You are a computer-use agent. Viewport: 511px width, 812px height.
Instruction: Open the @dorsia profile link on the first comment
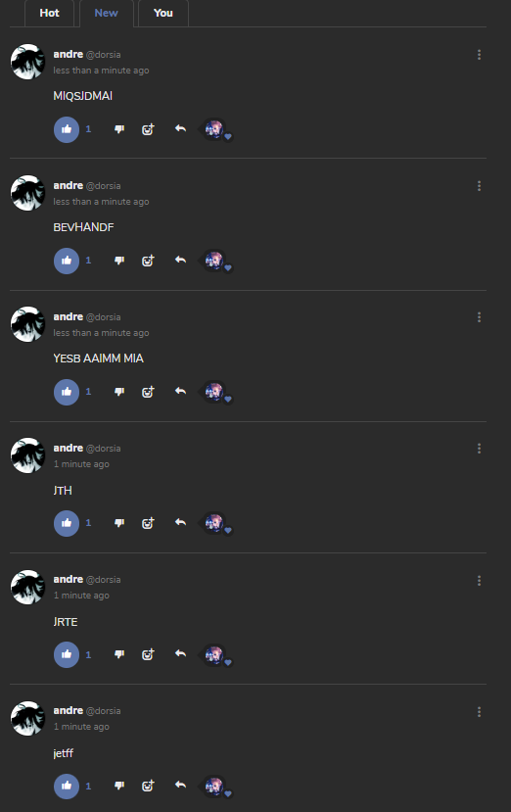[103, 55]
